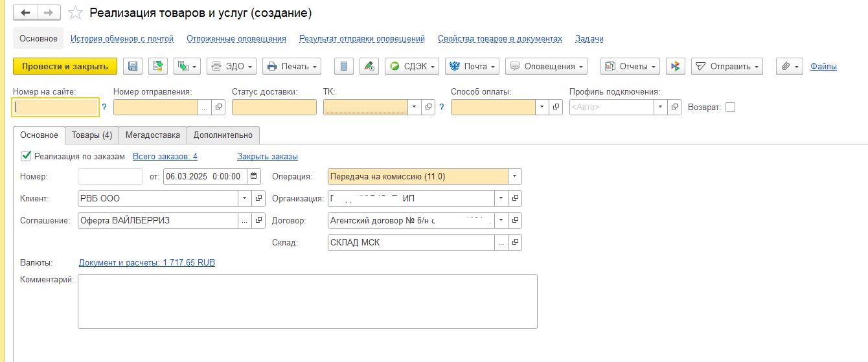
Task: Open the Клиент РВБ ООО card icon
Action: click(x=258, y=198)
